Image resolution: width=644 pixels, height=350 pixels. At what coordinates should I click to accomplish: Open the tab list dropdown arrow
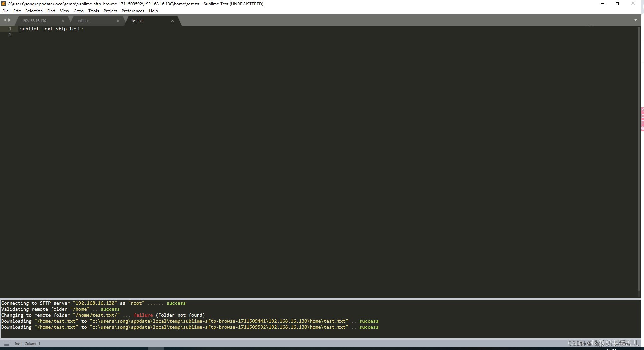636,20
